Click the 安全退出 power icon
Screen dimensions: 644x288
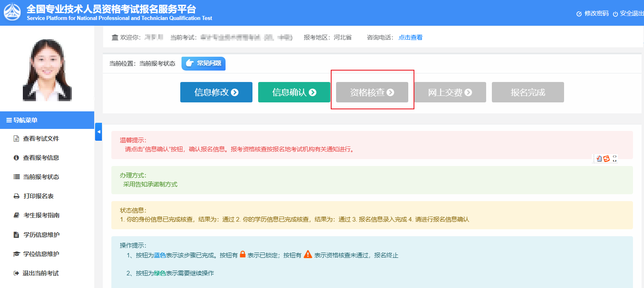pyautogui.click(x=615, y=14)
